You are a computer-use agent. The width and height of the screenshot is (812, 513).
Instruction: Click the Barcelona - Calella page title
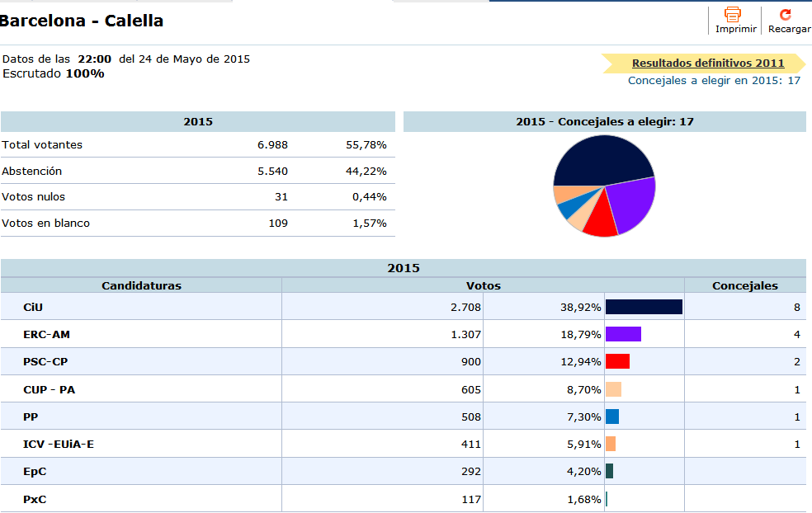pyautogui.click(x=82, y=21)
